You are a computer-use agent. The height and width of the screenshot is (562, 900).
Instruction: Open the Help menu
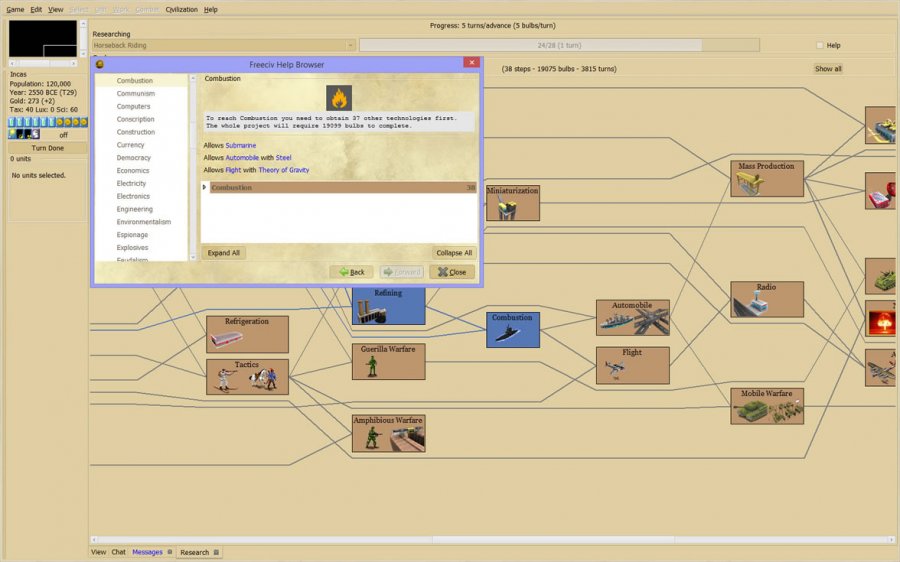click(x=211, y=9)
